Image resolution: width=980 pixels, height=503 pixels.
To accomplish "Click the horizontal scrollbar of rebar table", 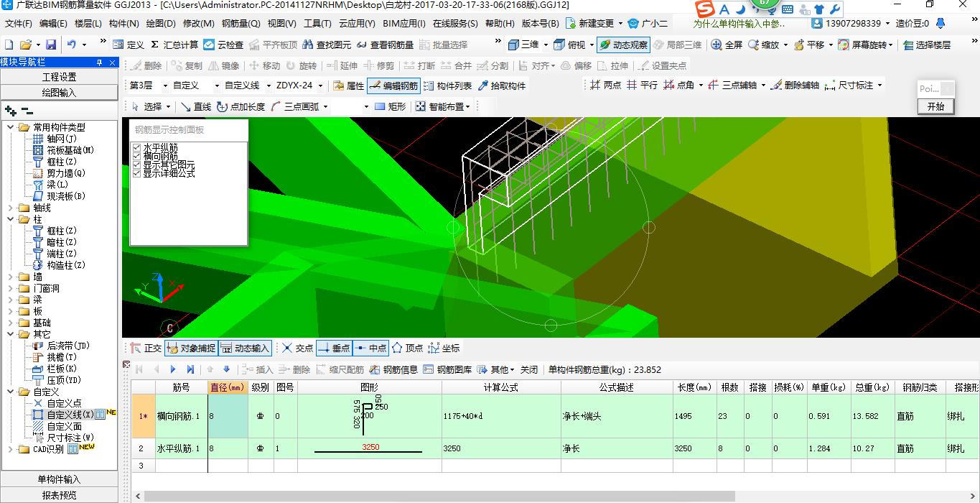I will (439, 497).
